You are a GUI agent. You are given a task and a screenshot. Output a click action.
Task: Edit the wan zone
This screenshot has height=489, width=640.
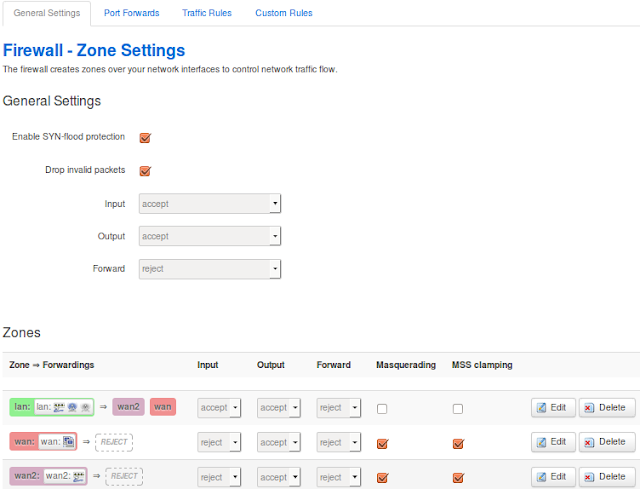pos(553,442)
